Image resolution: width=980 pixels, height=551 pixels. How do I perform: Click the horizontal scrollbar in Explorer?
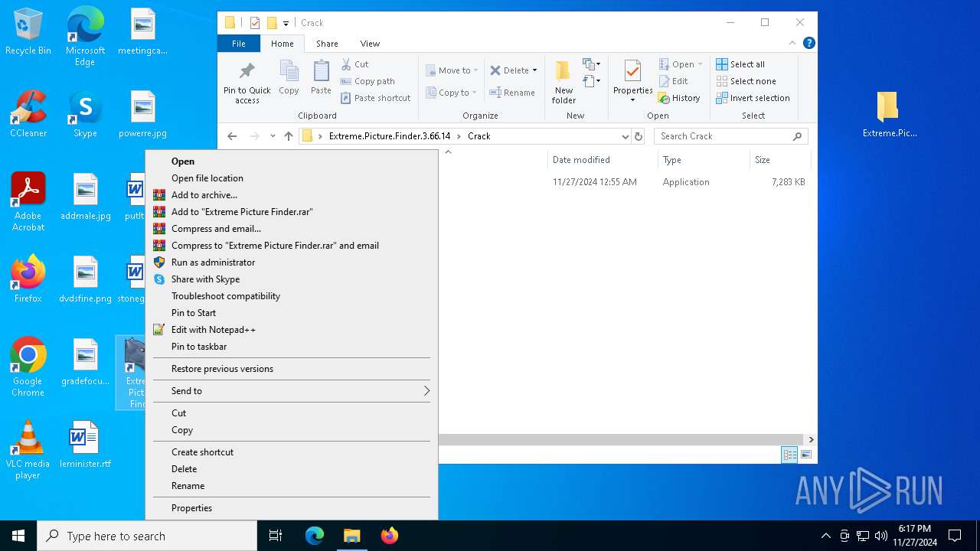point(621,440)
